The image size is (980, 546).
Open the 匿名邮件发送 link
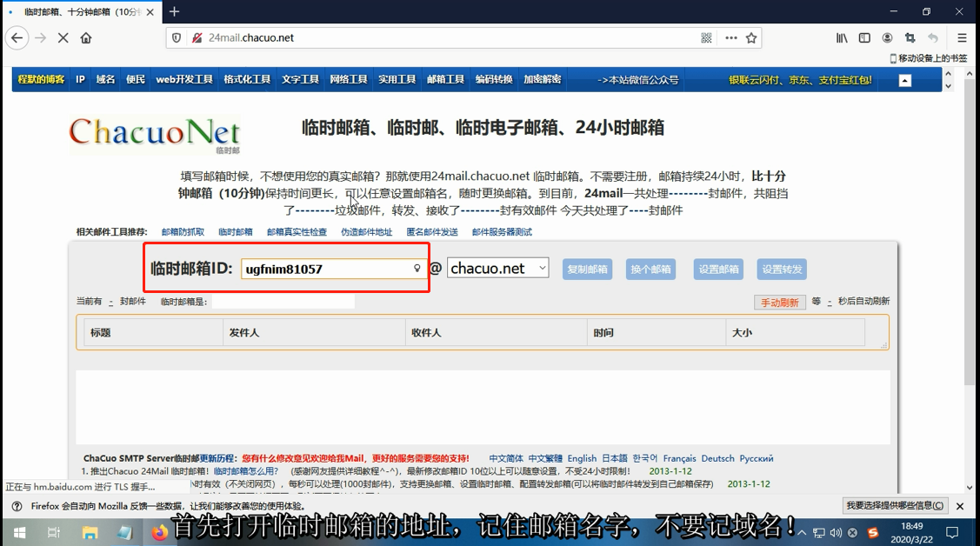(x=432, y=232)
